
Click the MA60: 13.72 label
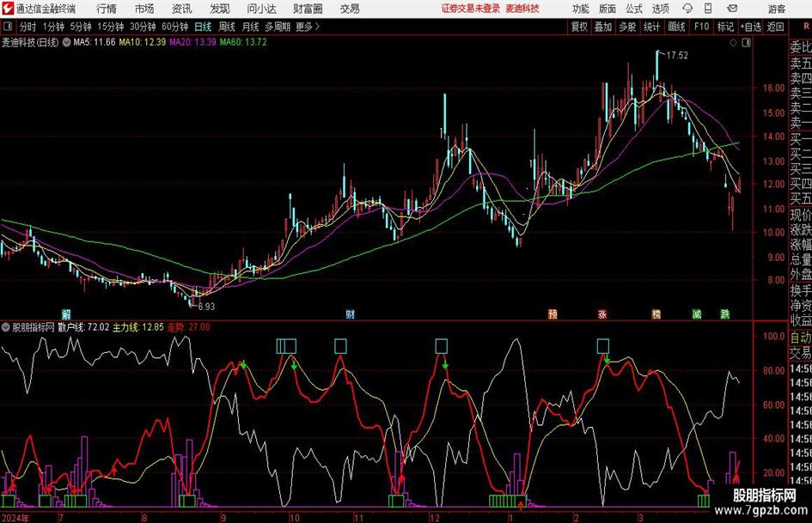(243, 42)
